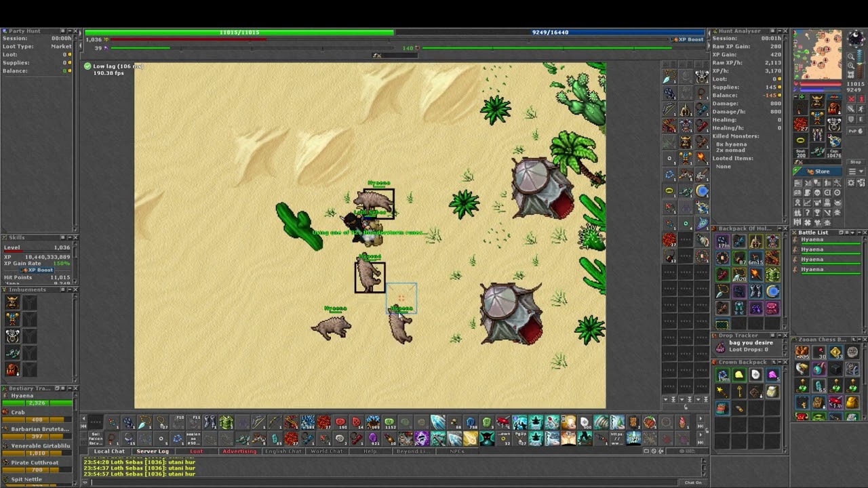
Task: Switch to Local Chat tab
Action: [109, 451]
